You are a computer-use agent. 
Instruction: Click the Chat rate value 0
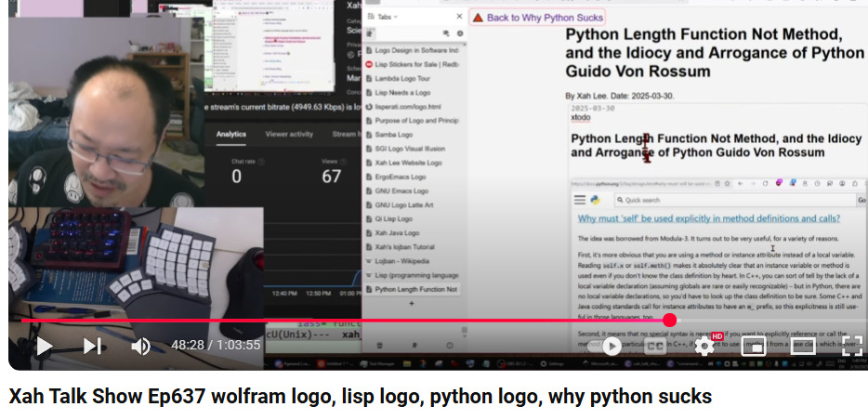[x=236, y=177]
